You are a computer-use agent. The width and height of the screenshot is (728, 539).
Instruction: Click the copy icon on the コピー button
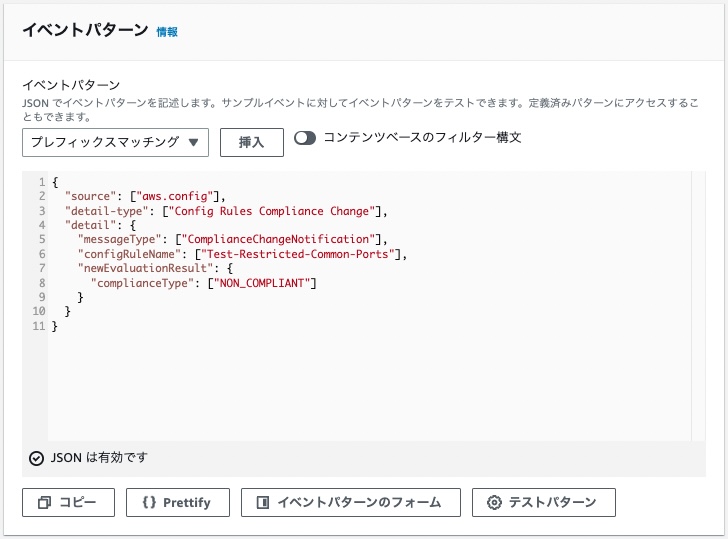[45, 502]
